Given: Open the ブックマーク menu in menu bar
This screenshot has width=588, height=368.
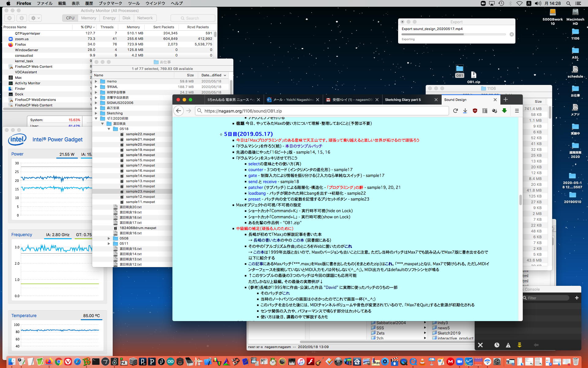Looking at the screenshot, I should (x=110, y=3).
